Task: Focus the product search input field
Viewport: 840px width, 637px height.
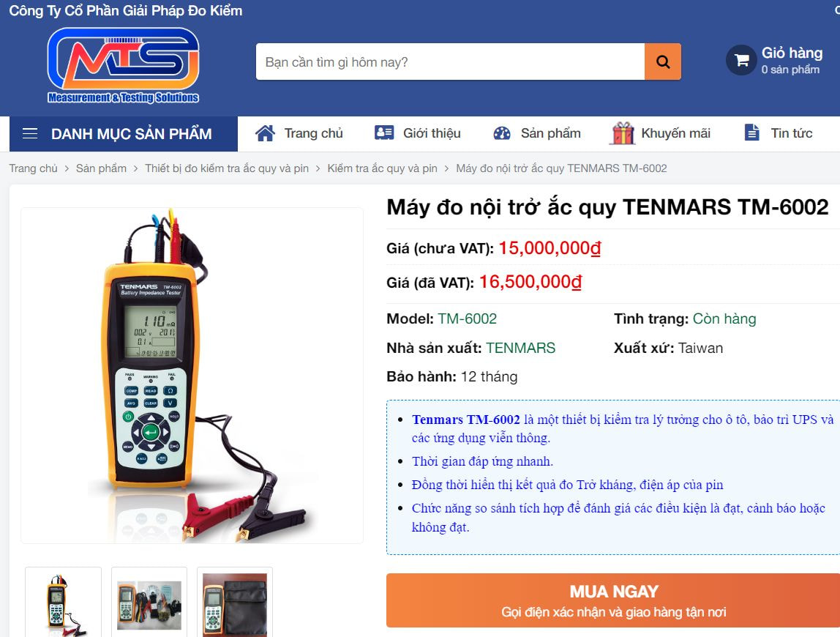Action: [x=450, y=62]
